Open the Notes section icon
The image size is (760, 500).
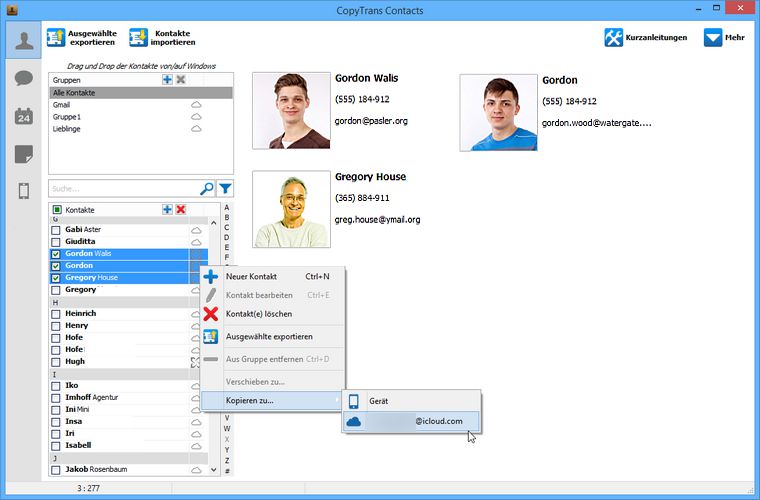(x=24, y=154)
